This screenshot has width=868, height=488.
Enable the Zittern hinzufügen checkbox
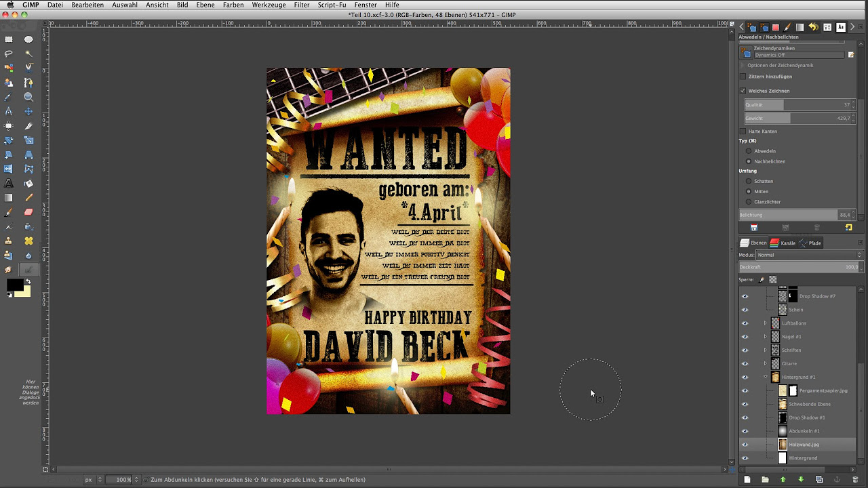pyautogui.click(x=743, y=77)
